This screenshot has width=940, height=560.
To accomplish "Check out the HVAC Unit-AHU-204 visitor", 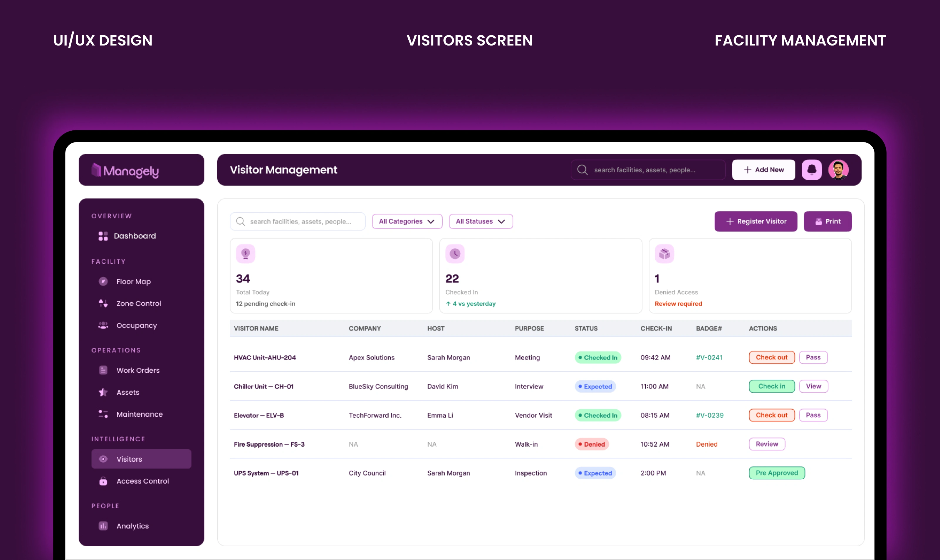I will click(x=772, y=357).
